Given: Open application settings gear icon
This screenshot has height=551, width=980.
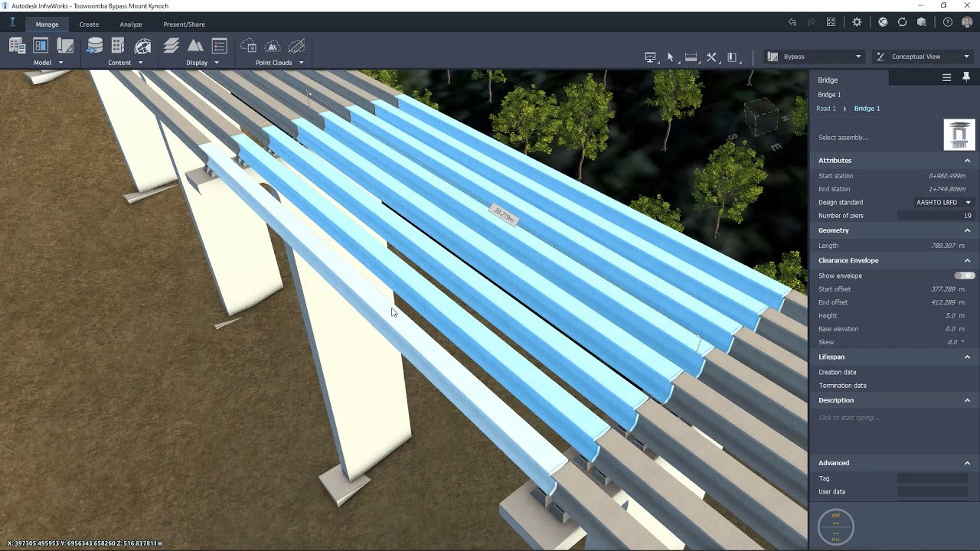Looking at the screenshot, I should tap(857, 22).
